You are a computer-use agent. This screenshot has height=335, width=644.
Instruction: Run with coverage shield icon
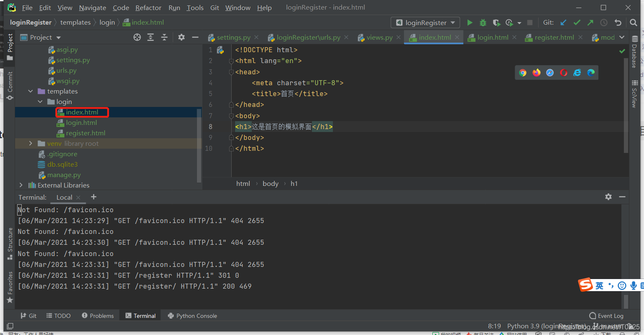pos(496,23)
